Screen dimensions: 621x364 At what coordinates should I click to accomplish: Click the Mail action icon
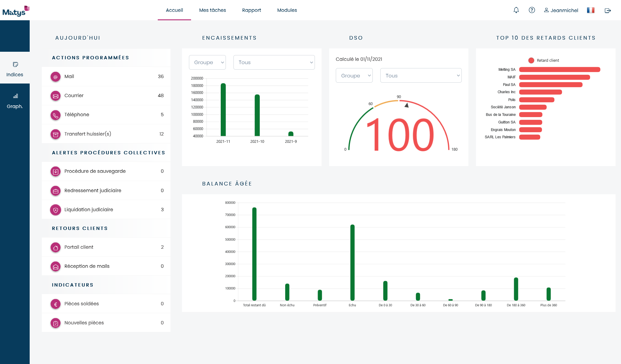click(x=55, y=77)
